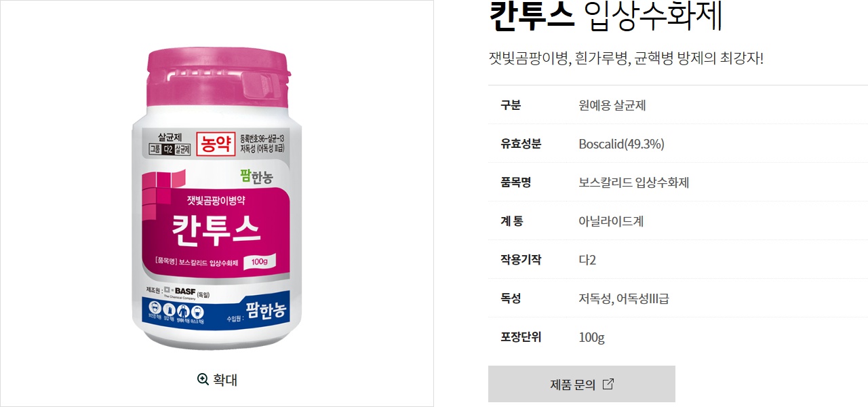Click the external link icon in 제품 문의
The width and height of the screenshot is (868, 407).
coord(608,384)
